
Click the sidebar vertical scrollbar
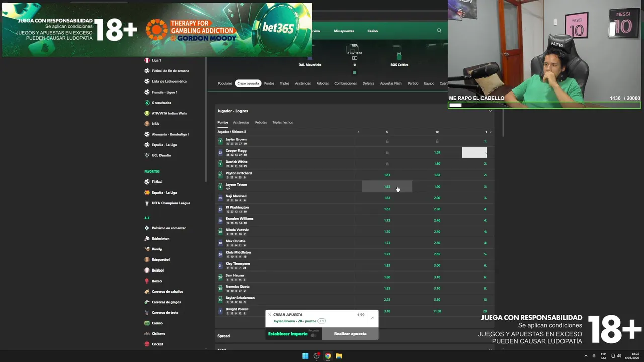click(x=206, y=120)
